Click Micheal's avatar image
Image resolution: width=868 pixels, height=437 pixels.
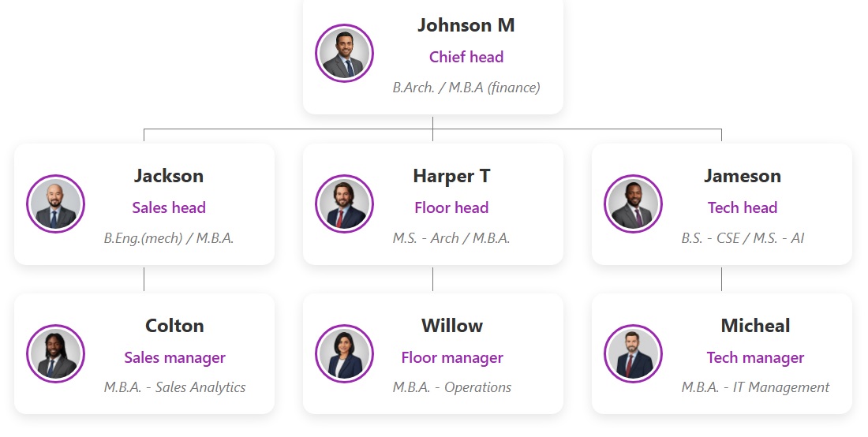(633, 354)
